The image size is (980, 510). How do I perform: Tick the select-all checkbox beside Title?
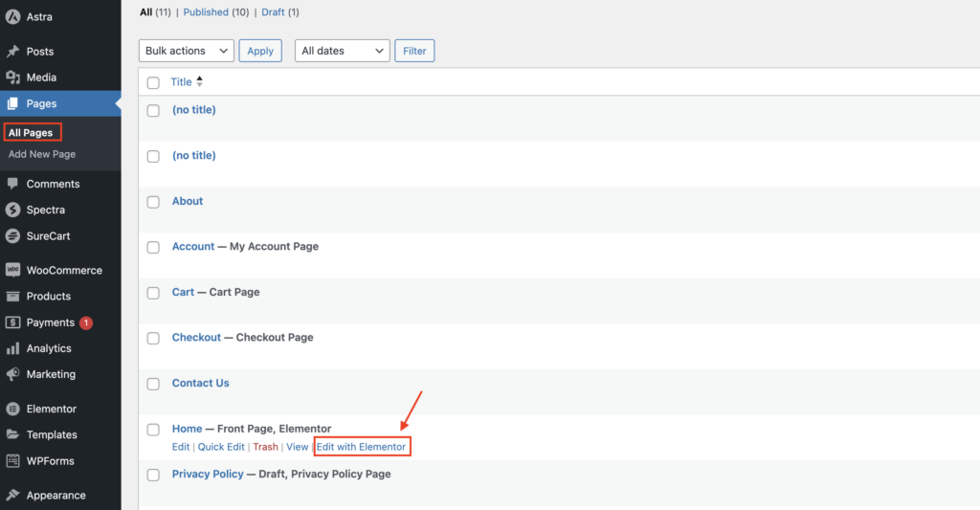(153, 82)
